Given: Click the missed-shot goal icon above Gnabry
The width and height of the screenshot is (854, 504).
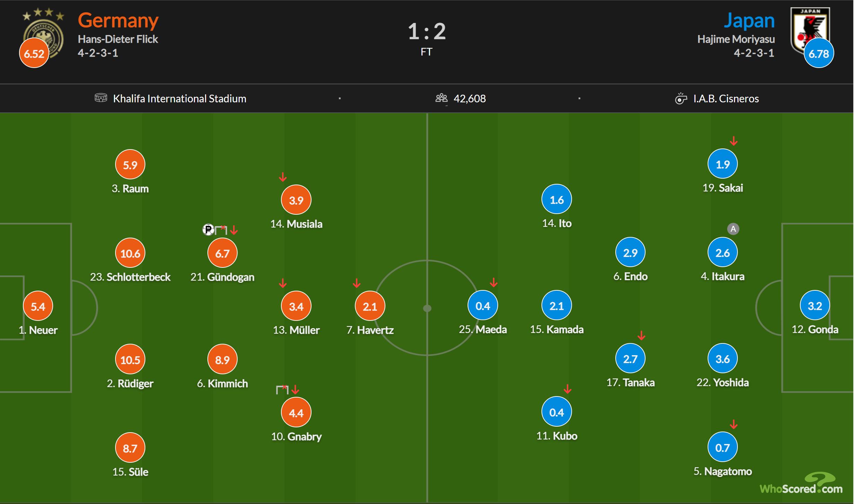Looking at the screenshot, I should pyautogui.click(x=282, y=390).
